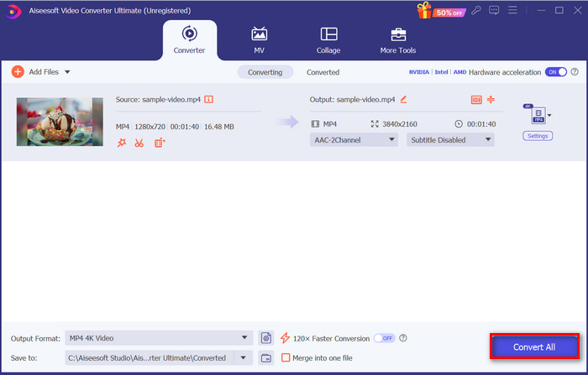Open AAC-2Channel audio track dropdown
The height and width of the screenshot is (375, 588).
tap(354, 140)
